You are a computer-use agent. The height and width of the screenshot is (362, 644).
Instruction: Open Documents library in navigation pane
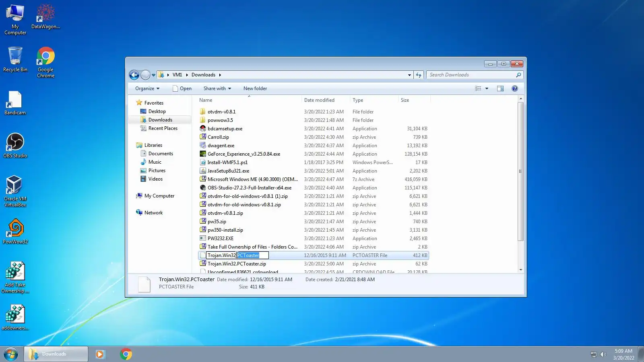click(x=157, y=154)
